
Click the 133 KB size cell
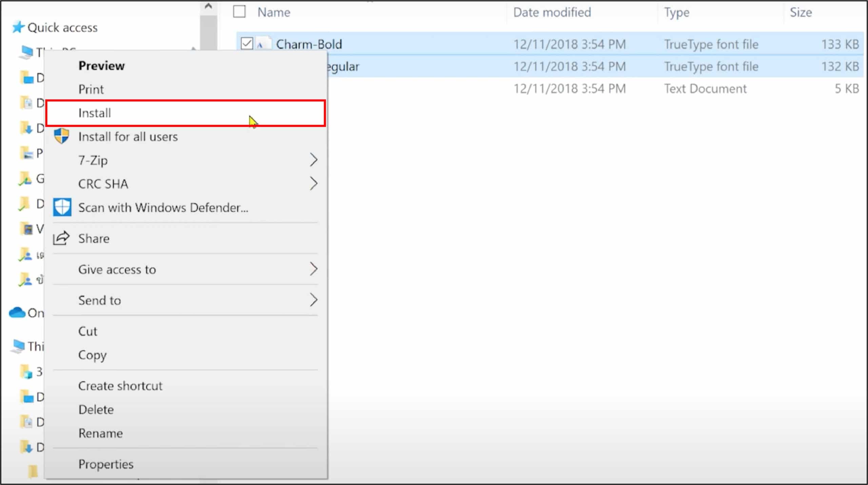(840, 44)
